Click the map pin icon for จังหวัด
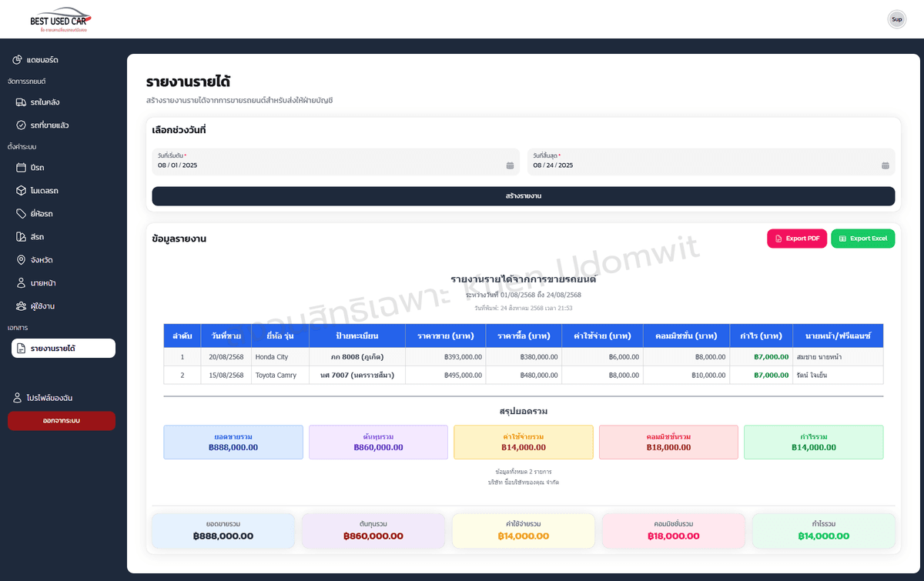Screen dimensions: 924x581 [x=22, y=260]
